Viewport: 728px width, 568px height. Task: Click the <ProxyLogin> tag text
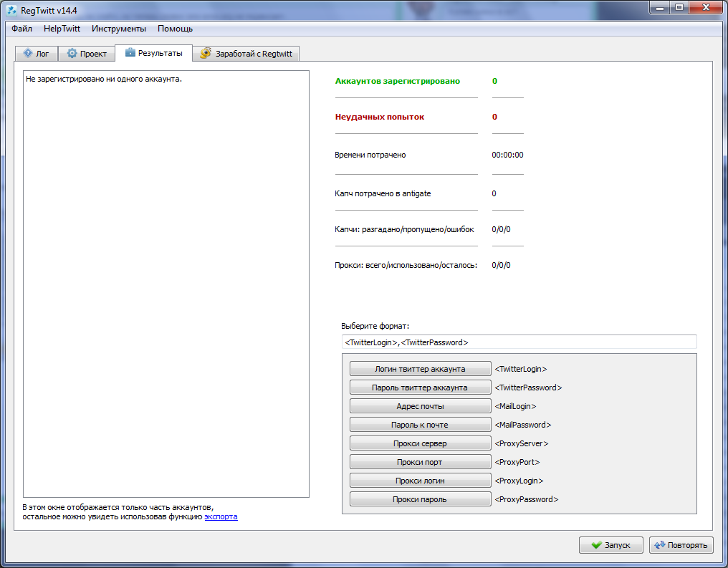pos(519,481)
